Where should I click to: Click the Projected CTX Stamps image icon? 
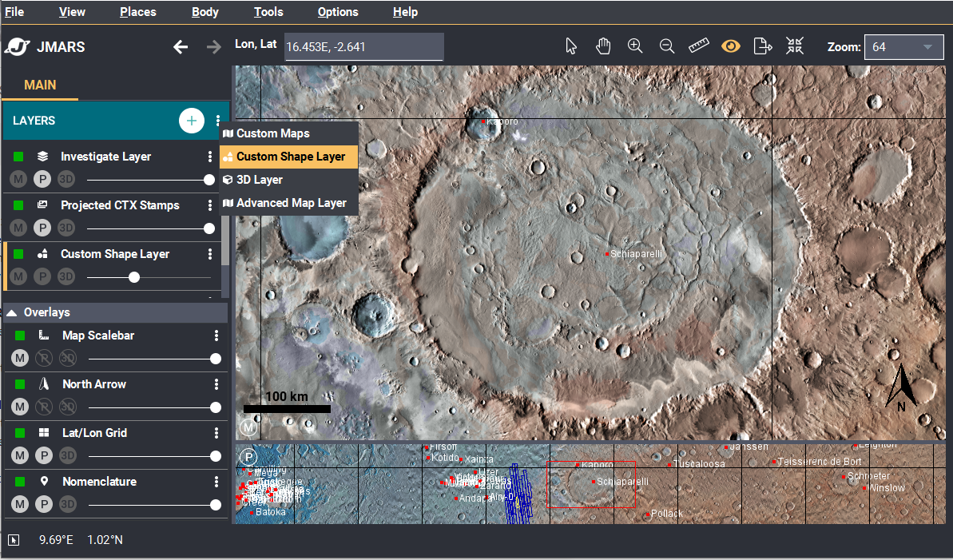click(x=42, y=205)
